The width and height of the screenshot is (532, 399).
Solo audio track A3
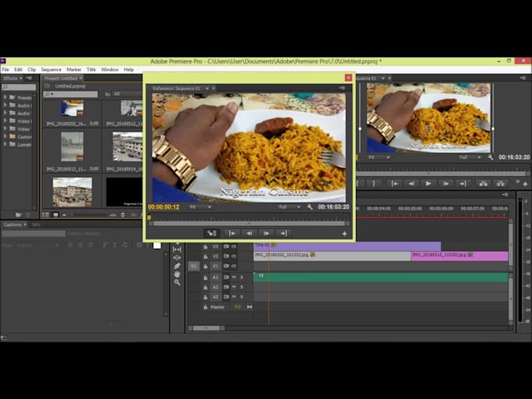pos(242,297)
